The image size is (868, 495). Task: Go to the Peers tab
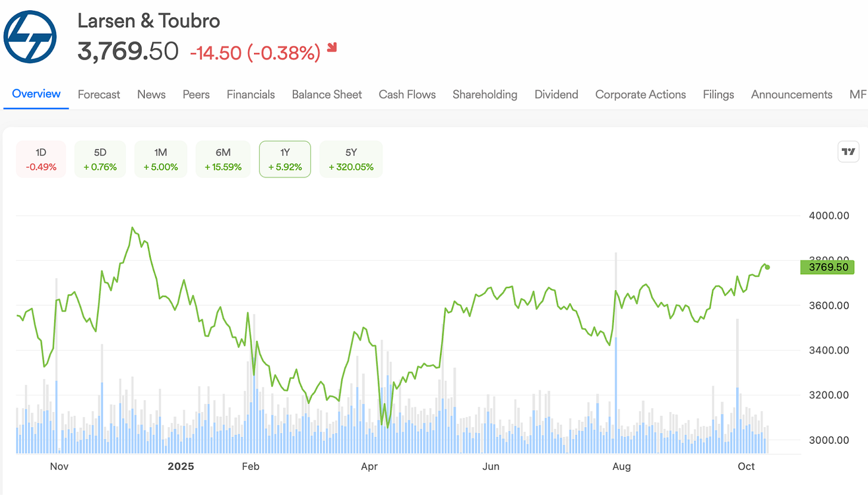pyautogui.click(x=196, y=94)
